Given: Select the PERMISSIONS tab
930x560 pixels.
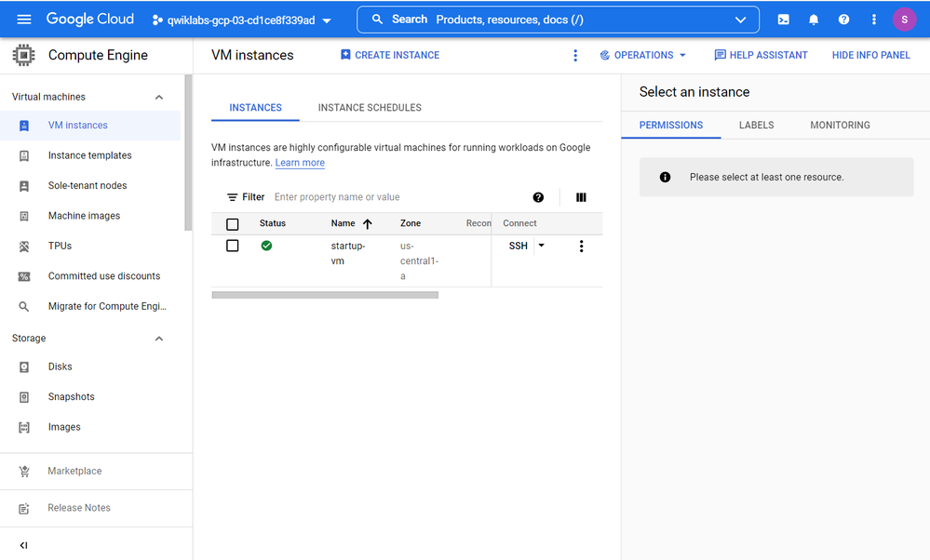Looking at the screenshot, I should pos(671,125).
